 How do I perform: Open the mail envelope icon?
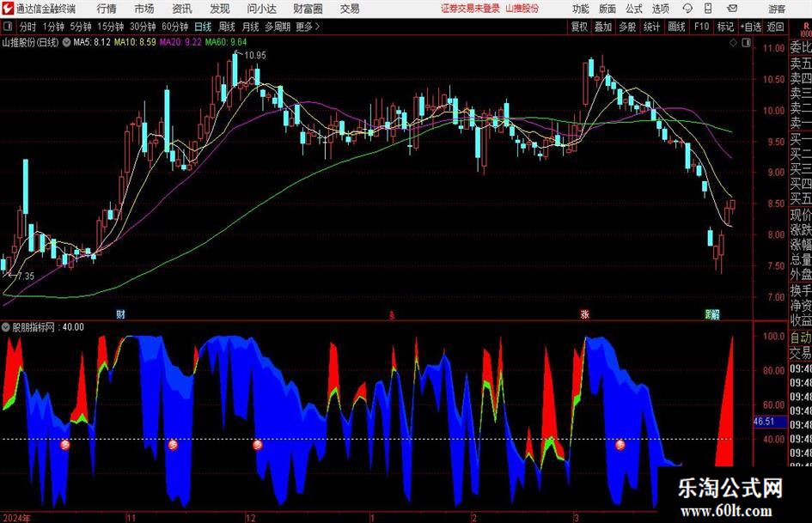click(732, 9)
